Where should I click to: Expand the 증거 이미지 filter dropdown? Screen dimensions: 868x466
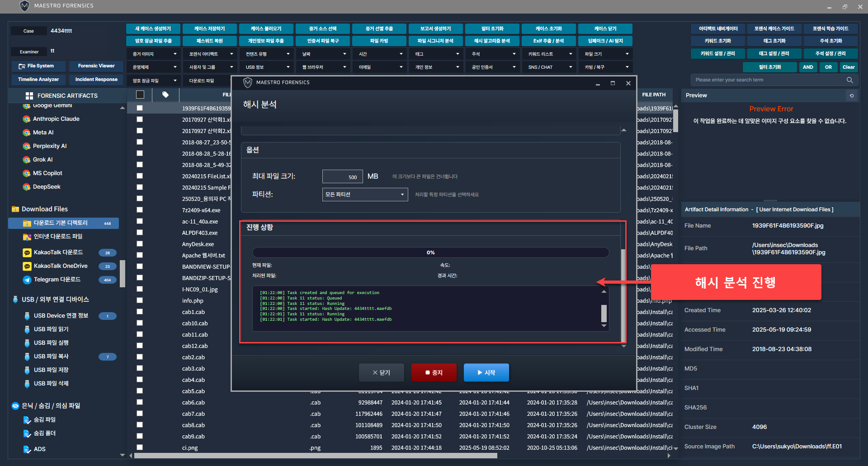point(154,54)
